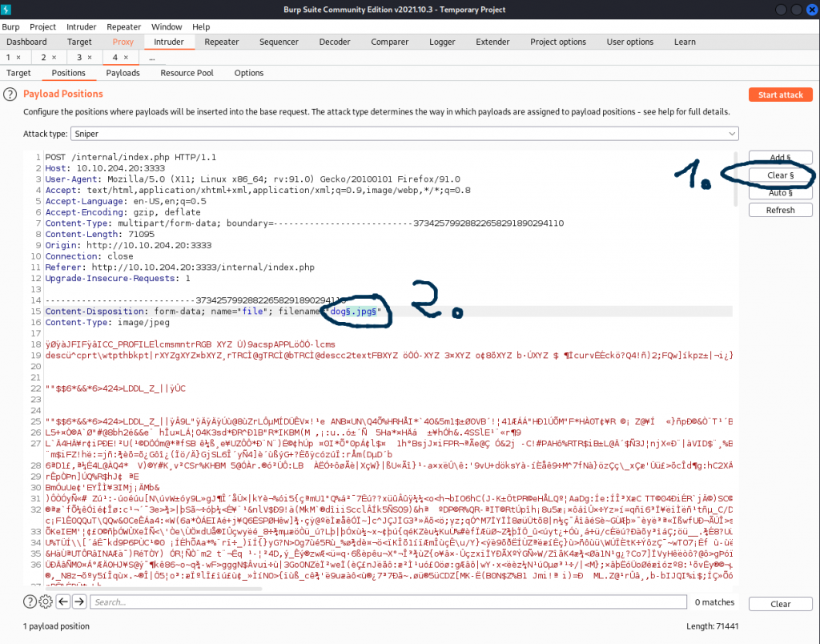The width and height of the screenshot is (820, 644).
Task: Click the Add § button
Action: click(780, 157)
